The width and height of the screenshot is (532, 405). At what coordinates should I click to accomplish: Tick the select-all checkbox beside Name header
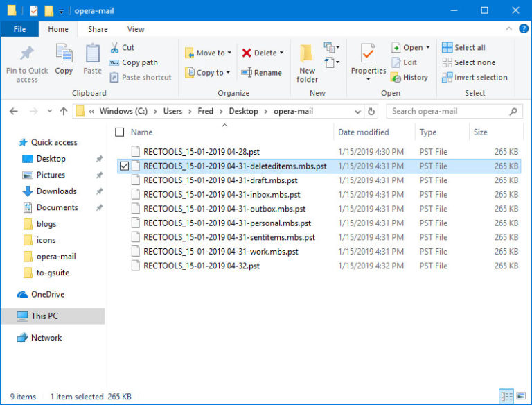[x=120, y=132]
